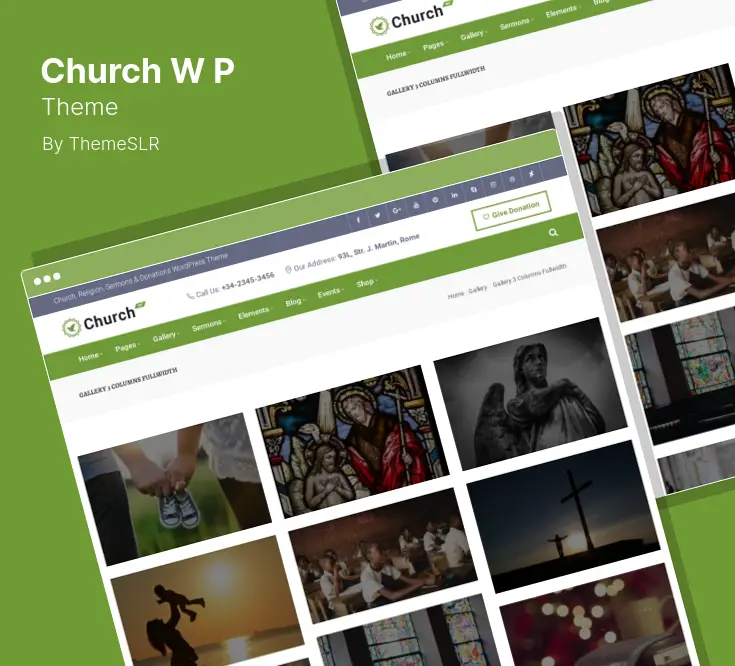735x666 pixels.
Task: Open the Google Plus social icon
Action: (397, 210)
